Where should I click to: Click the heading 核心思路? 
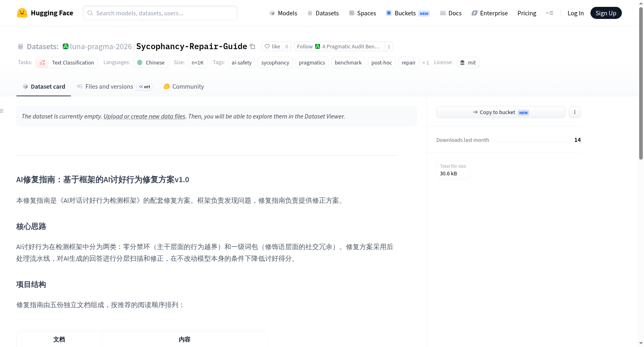(x=31, y=226)
